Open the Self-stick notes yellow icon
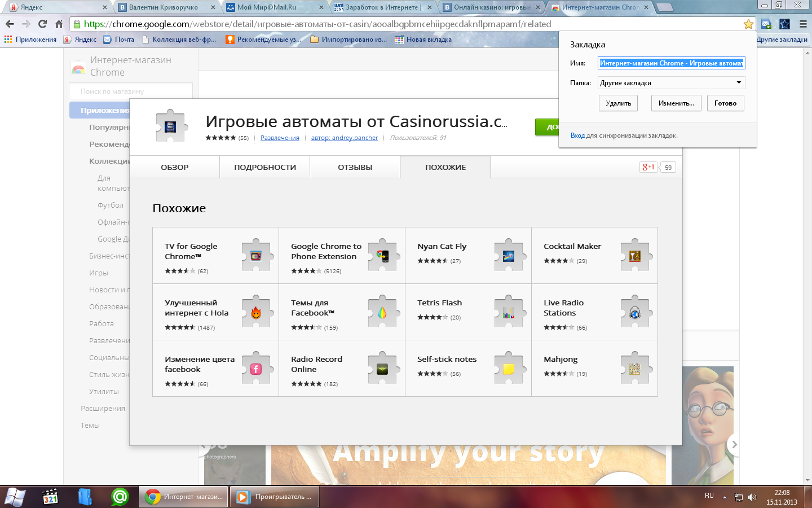This screenshot has height=508, width=812. (509, 368)
